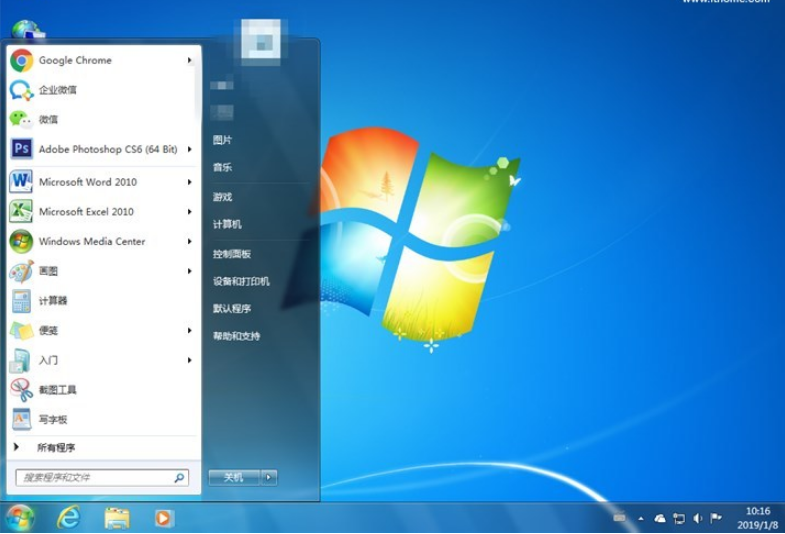Click the network tray icon
785x534 pixels.
tap(679, 518)
